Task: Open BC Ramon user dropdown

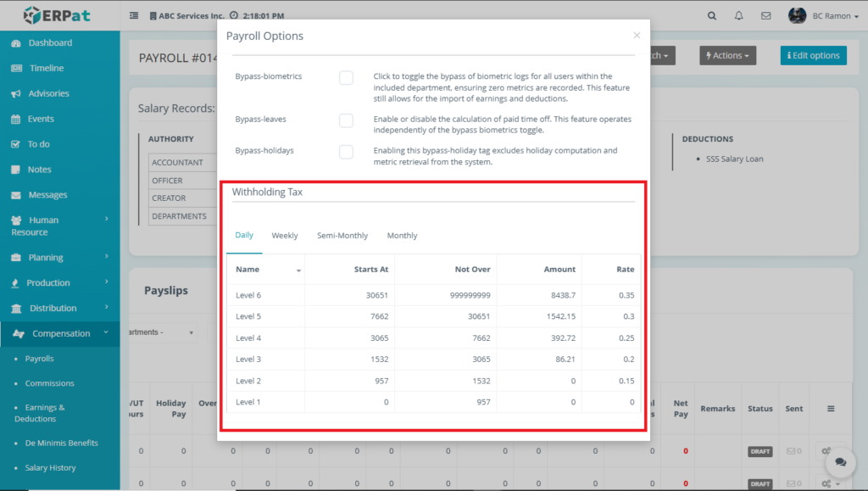Action: pyautogui.click(x=835, y=16)
